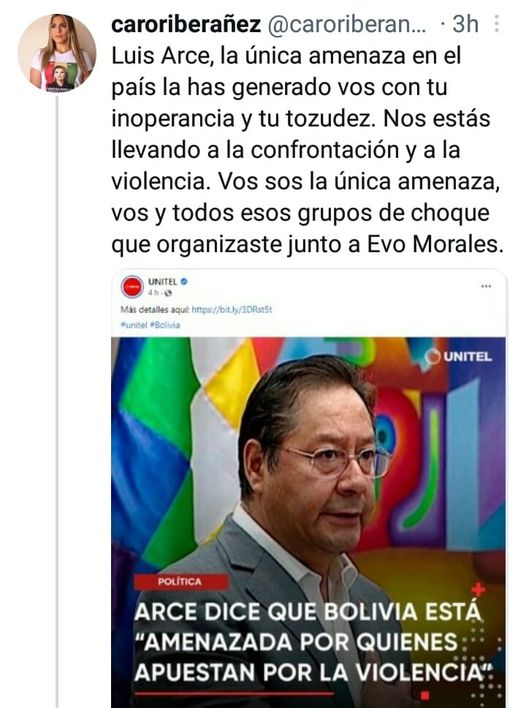Open caroriberañez profile picture
The width and height of the screenshot is (526, 708).
tap(56, 53)
